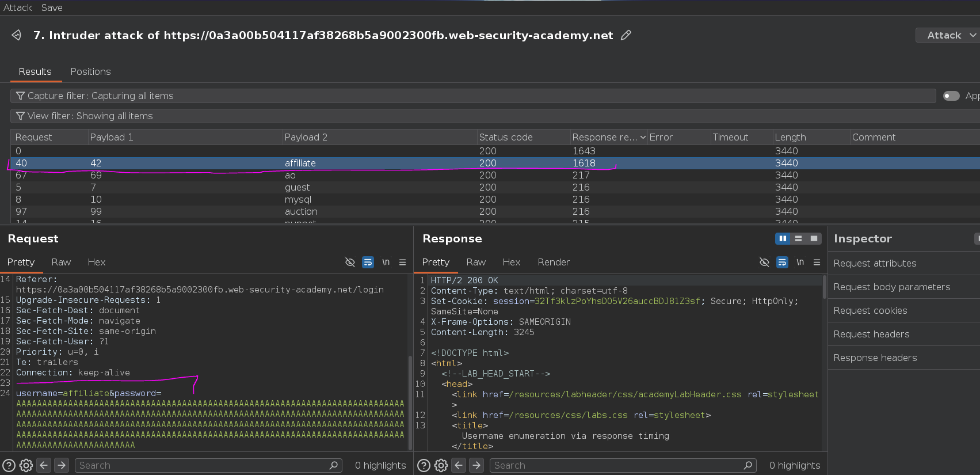
Task: Select baseline request row 0
Action: (495, 151)
